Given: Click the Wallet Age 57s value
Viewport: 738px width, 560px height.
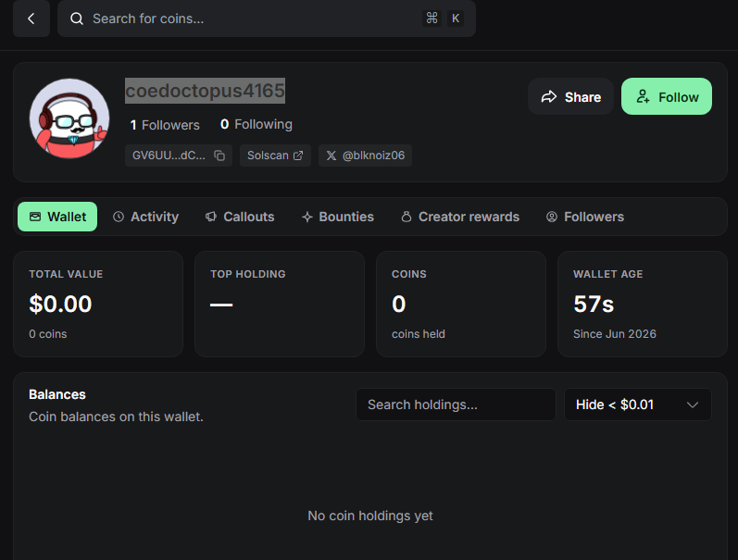Looking at the screenshot, I should [594, 304].
